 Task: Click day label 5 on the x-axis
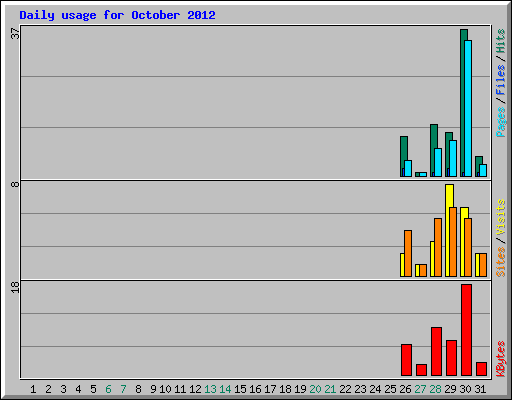click(x=93, y=389)
